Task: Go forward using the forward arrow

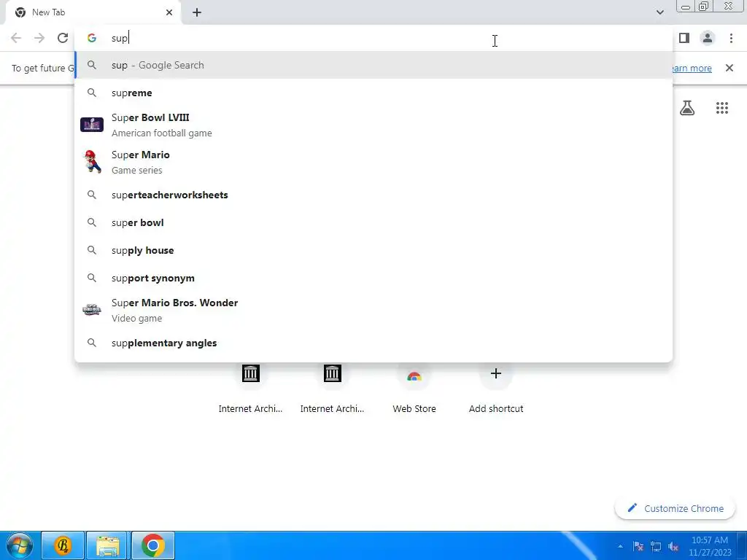Action: click(x=39, y=38)
